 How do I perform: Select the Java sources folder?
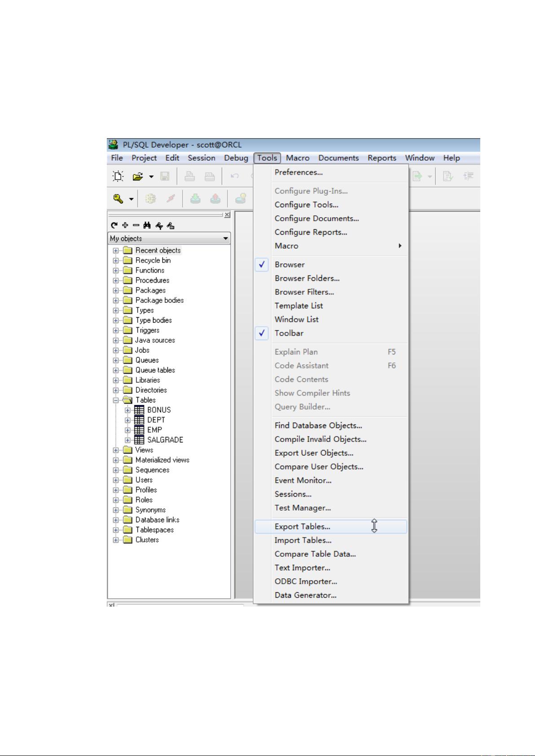[155, 340]
